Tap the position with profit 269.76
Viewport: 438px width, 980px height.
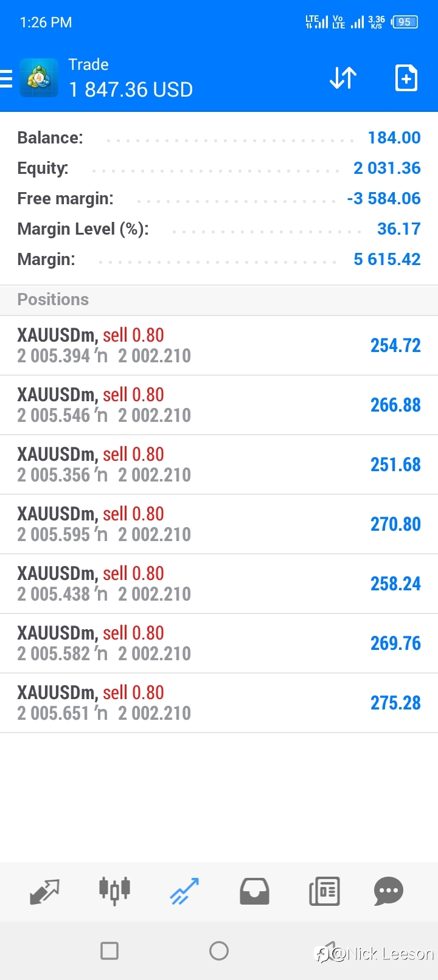(x=219, y=643)
